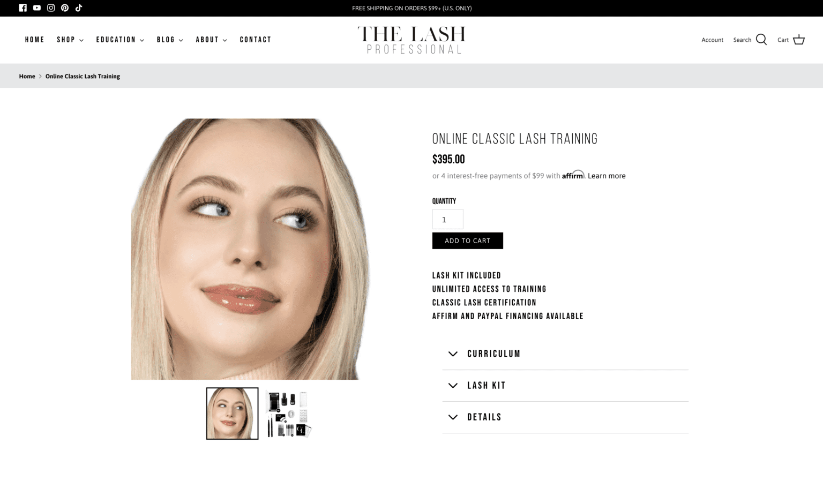Open Affirm Learn more link
Screen dimensions: 823x504
[607, 176]
